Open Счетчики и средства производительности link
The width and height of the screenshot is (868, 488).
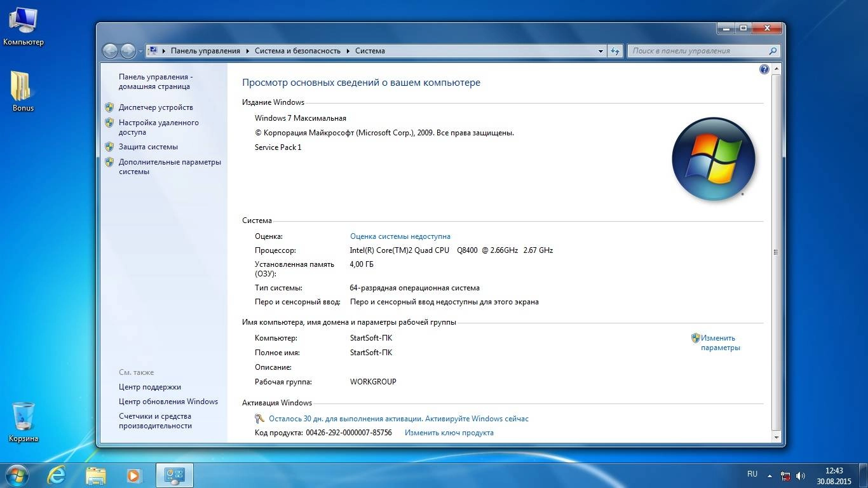(155, 421)
